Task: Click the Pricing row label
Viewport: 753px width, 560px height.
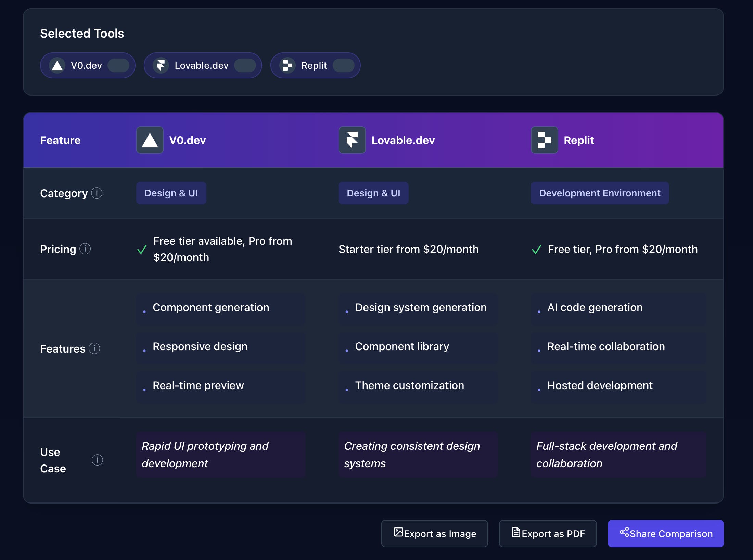Action: point(58,249)
